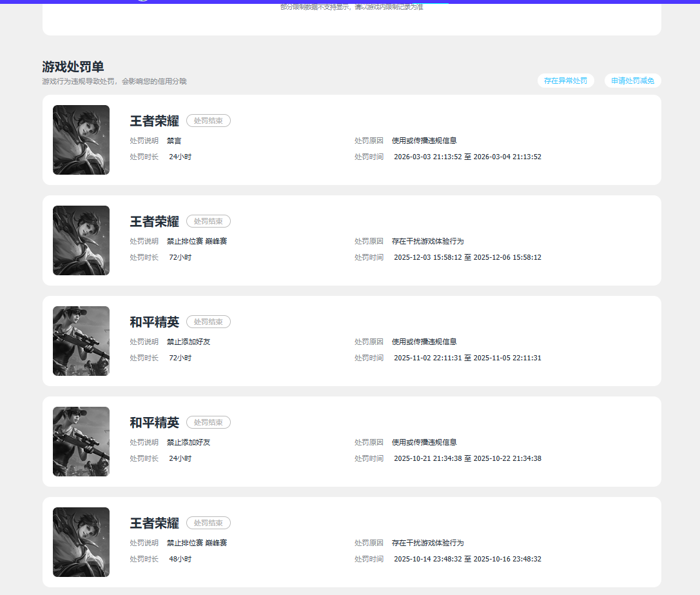The height and width of the screenshot is (595, 700).
Task: Click the 和平精英 title in the 24小时 card
Action: tap(155, 422)
